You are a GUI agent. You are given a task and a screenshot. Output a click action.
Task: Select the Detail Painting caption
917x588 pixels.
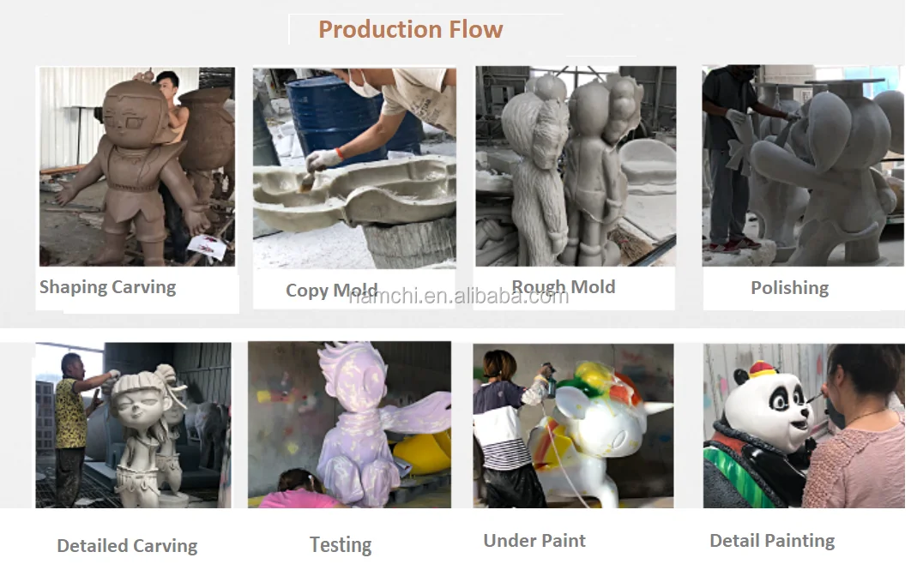[772, 541]
